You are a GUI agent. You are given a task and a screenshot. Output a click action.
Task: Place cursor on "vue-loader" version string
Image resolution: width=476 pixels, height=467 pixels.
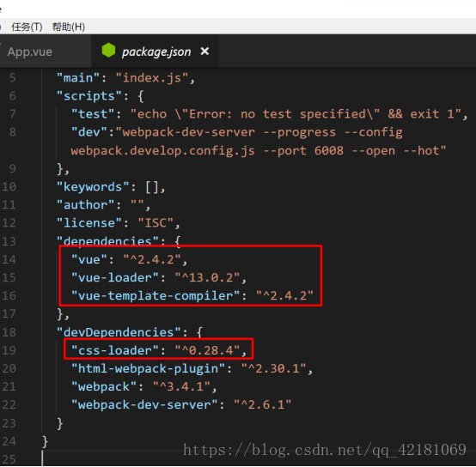(208, 278)
